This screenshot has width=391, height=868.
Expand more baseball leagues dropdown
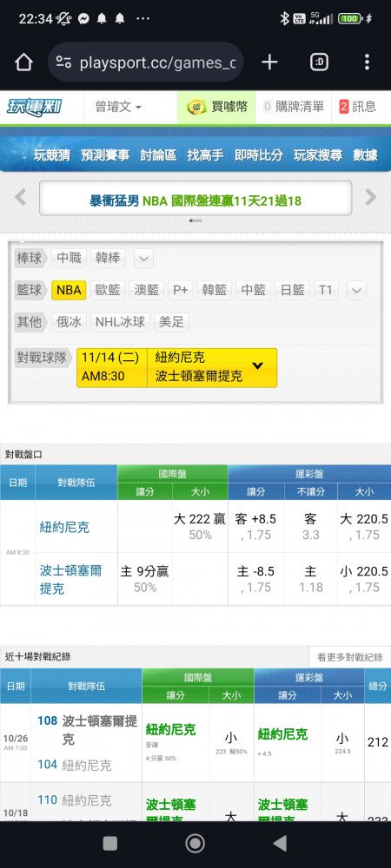(143, 258)
